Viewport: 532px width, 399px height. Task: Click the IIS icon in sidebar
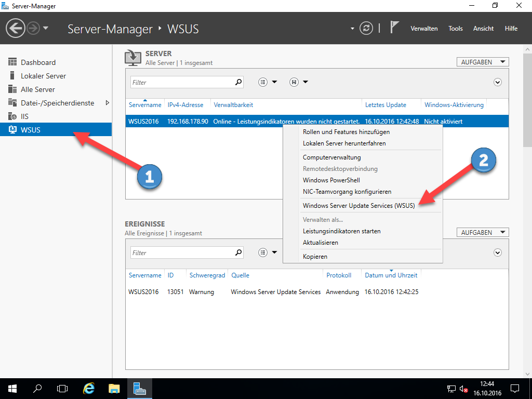(x=12, y=116)
